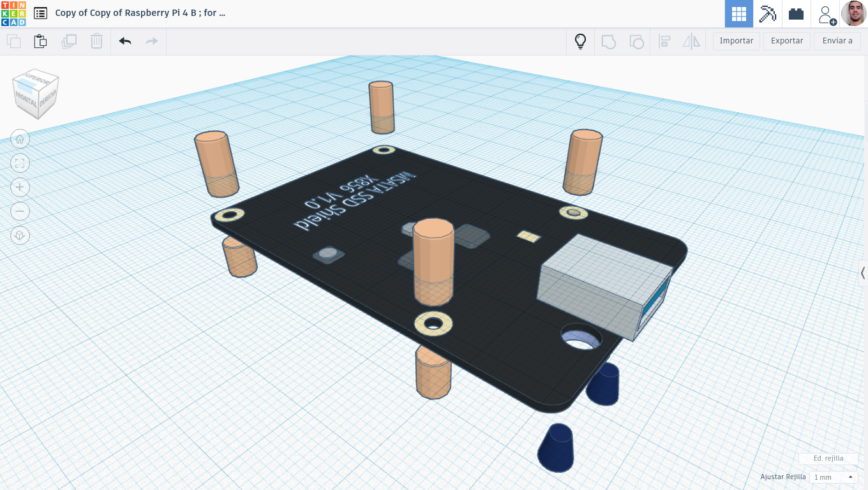The width and height of the screenshot is (868, 490).
Task: Zoom out with minus button
Action: coord(20,211)
